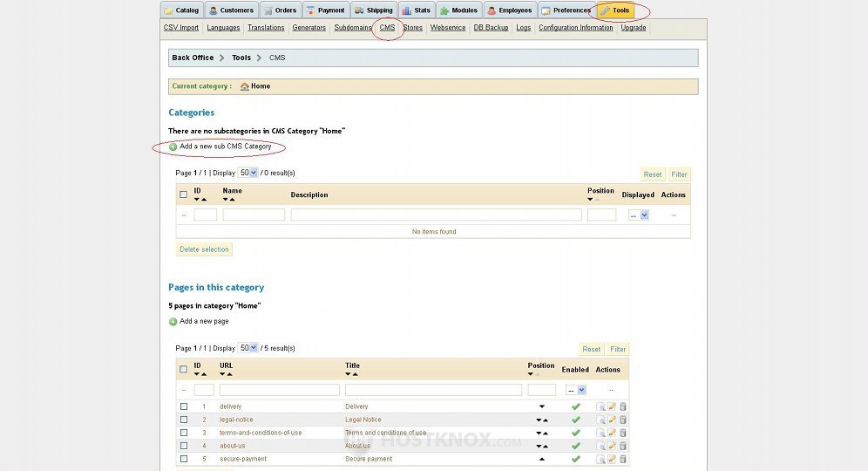Open the pages Display count dropdown

click(248, 348)
